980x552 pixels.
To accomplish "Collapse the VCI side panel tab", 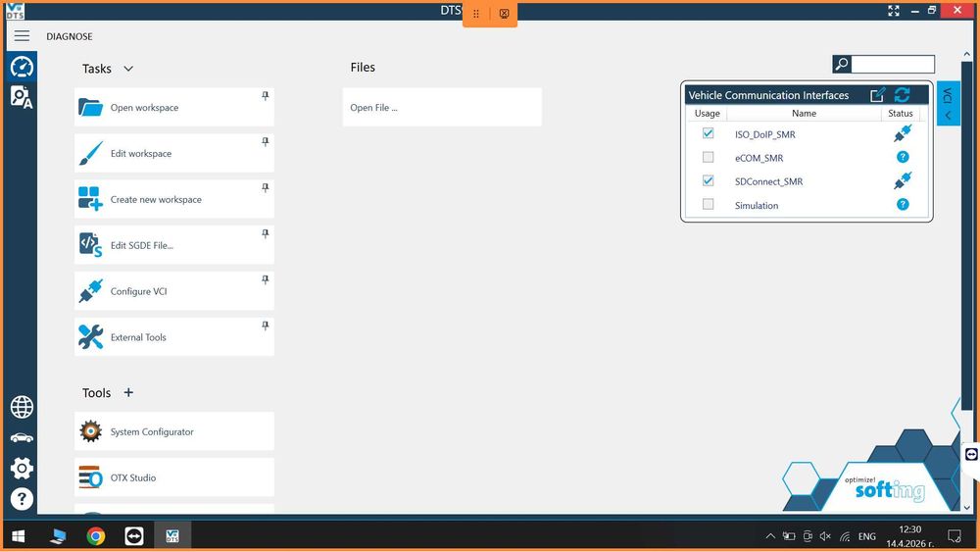I will (x=948, y=104).
